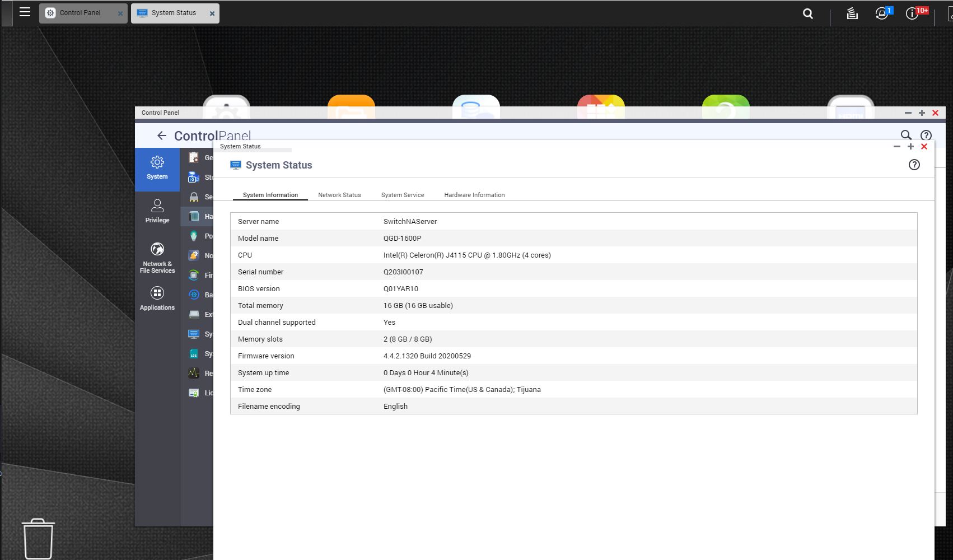Switch to System Service tab
The width and height of the screenshot is (953, 560).
point(403,195)
